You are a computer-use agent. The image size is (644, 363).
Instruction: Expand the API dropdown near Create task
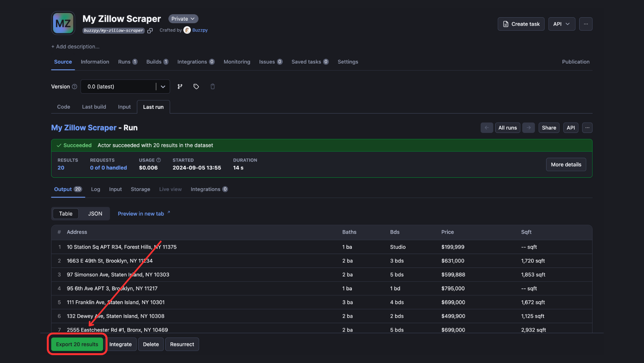(561, 24)
